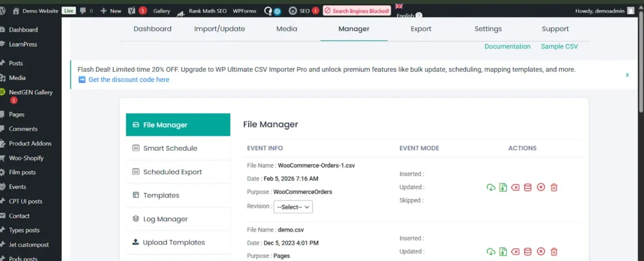Click Demo Website in admin bar
This screenshot has width=644, height=261.
pyautogui.click(x=35, y=11)
